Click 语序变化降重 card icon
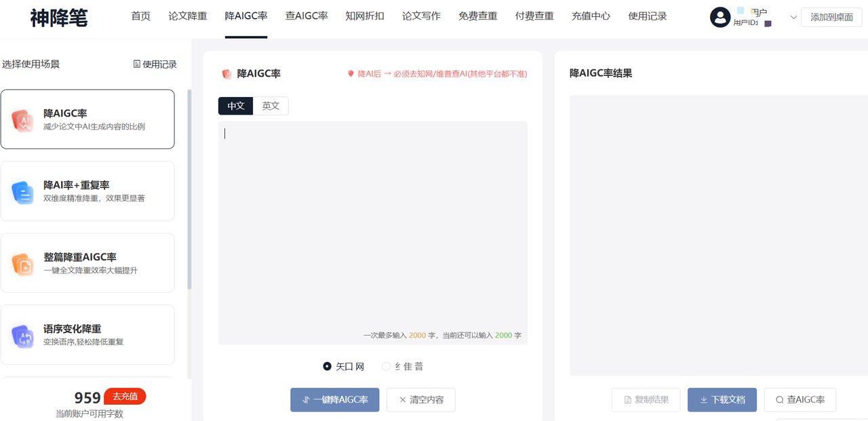Image resolution: width=868 pixels, height=421 pixels. [23, 336]
